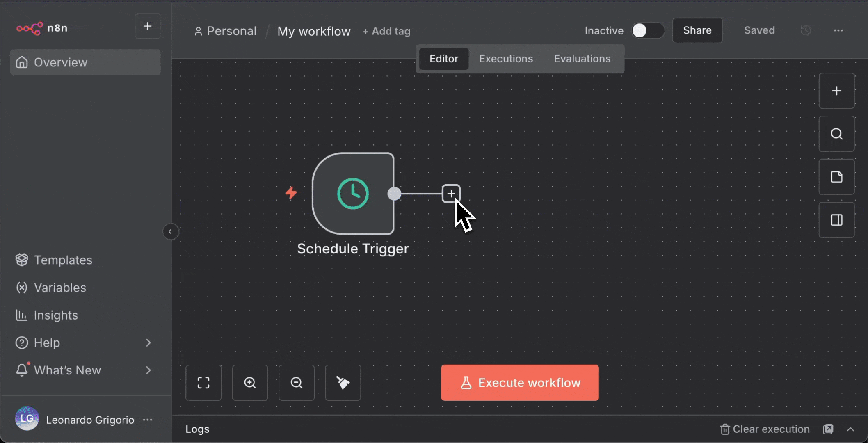This screenshot has width=868, height=443.
Task: Tidy up the workflow with the broom icon
Action: 343,383
